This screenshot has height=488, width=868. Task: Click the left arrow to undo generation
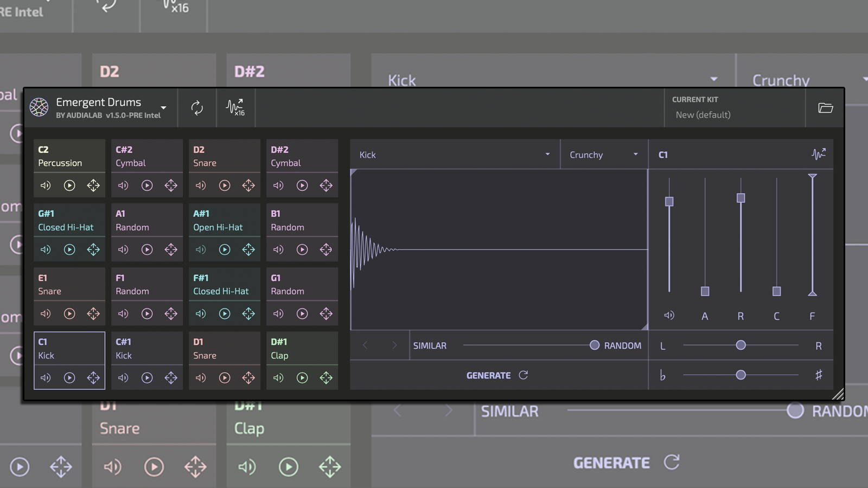[366, 345]
